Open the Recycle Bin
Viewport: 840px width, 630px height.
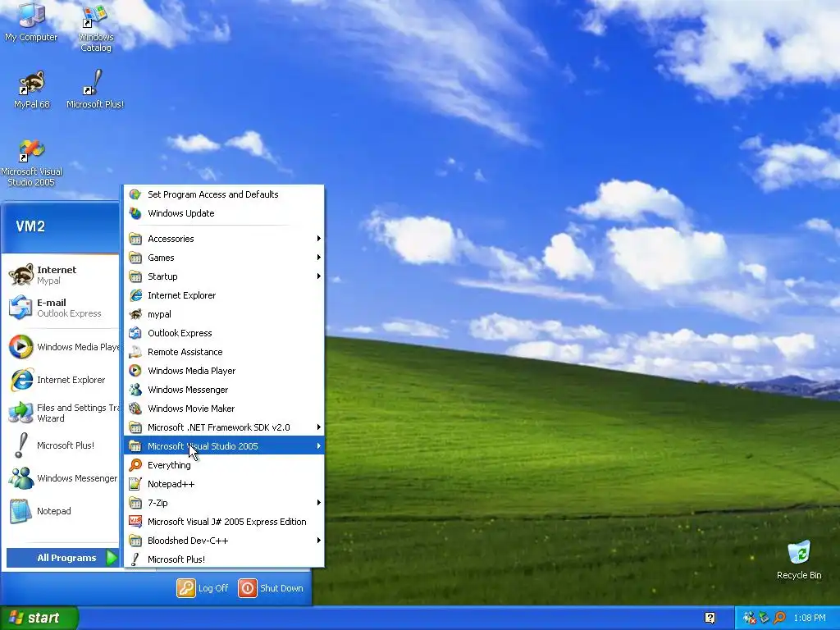pyautogui.click(x=799, y=560)
